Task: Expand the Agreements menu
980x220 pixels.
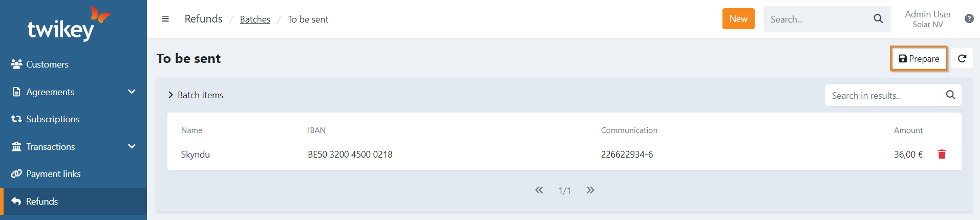Action: [132, 92]
